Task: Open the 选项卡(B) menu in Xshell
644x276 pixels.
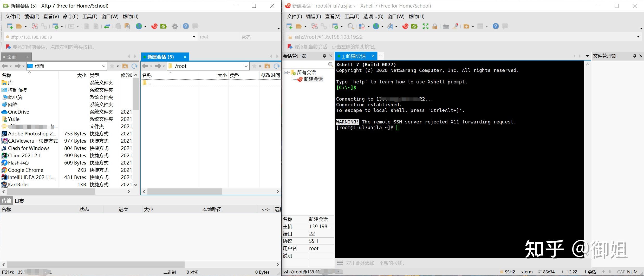Action: click(373, 17)
